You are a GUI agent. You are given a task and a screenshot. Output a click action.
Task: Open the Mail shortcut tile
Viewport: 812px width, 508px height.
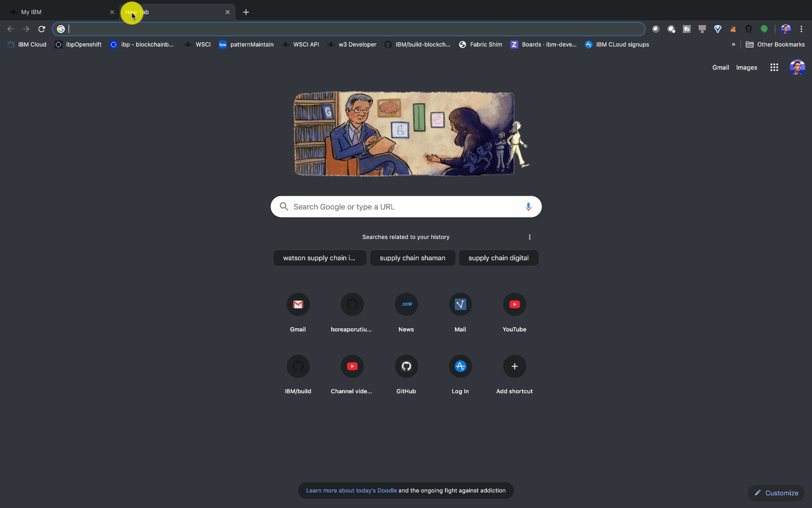[461, 312]
